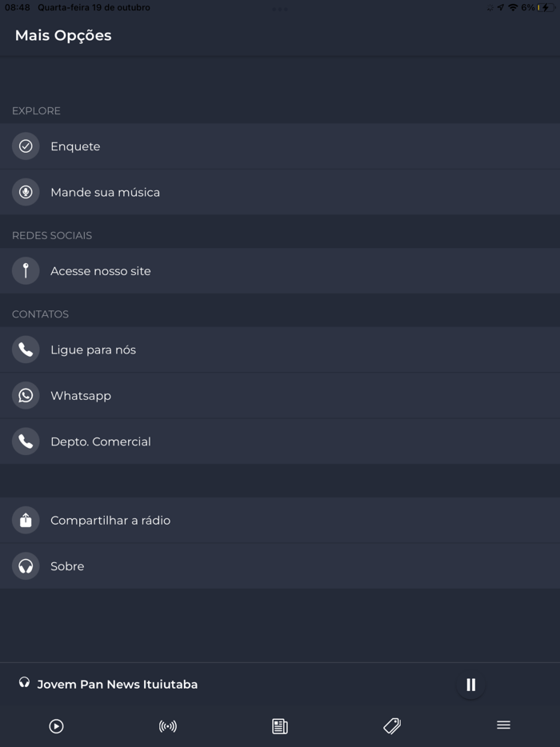Choose Compartilhar a rádio

(110, 520)
